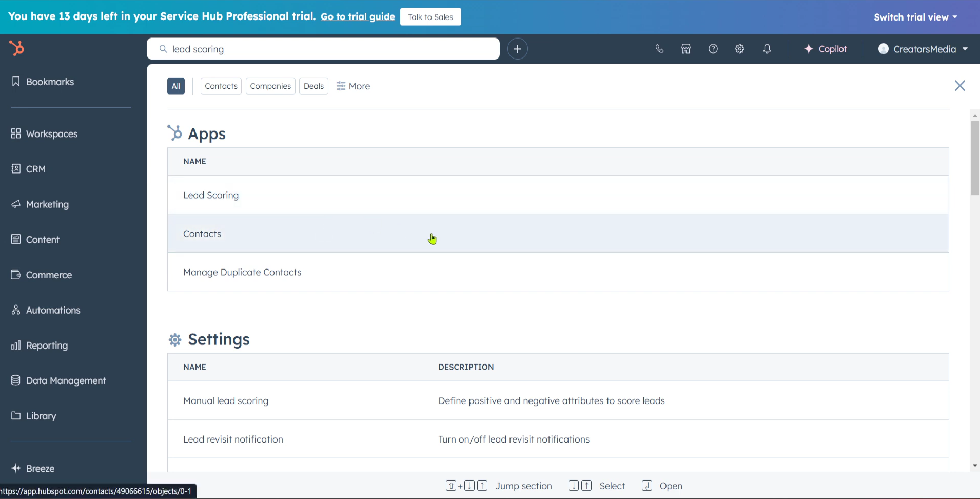Click the lead scoring search field
Image resolution: width=980 pixels, height=499 pixels.
point(328,49)
